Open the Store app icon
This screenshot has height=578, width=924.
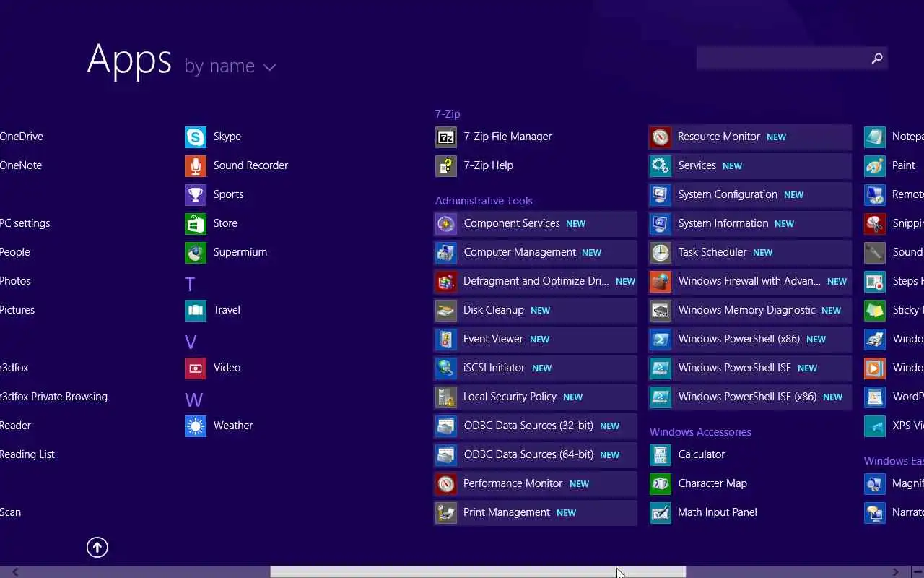196,223
